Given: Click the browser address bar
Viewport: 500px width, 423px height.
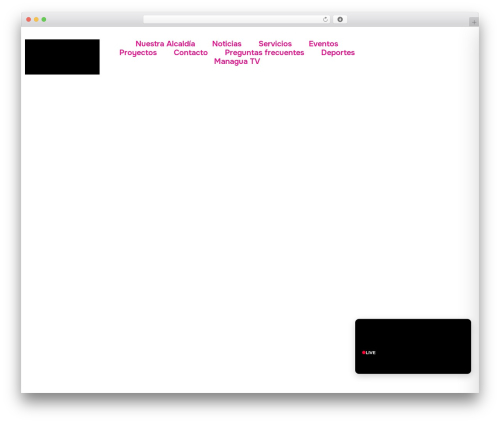Looking at the screenshot, I should click(x=237, y=19).
